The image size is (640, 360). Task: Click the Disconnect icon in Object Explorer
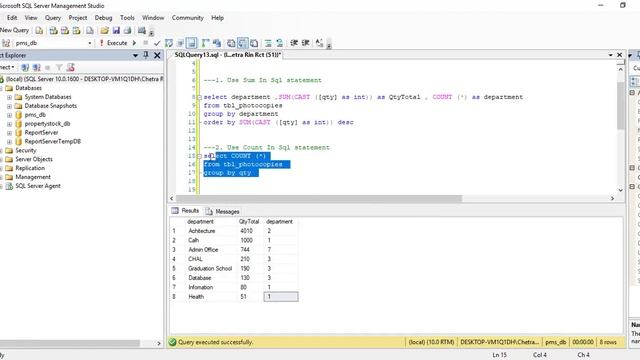click(x=36, y=67)
